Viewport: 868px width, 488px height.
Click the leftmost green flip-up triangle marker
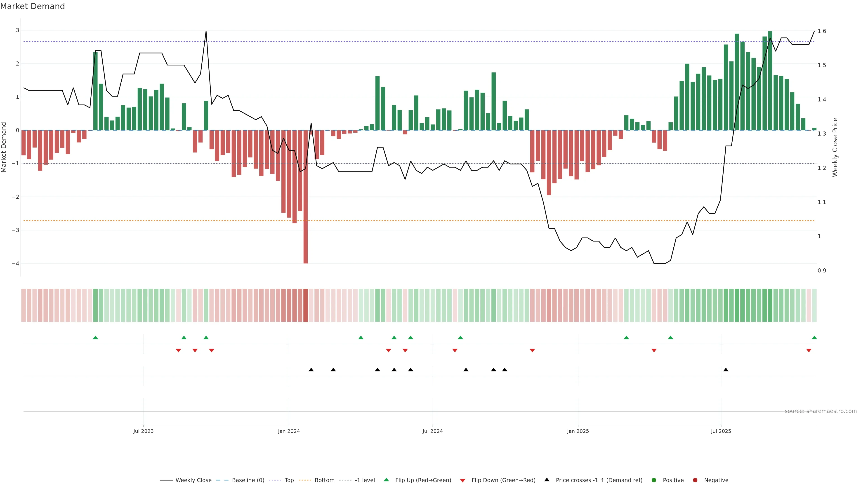pyautogui.click(x=95, y=338)
